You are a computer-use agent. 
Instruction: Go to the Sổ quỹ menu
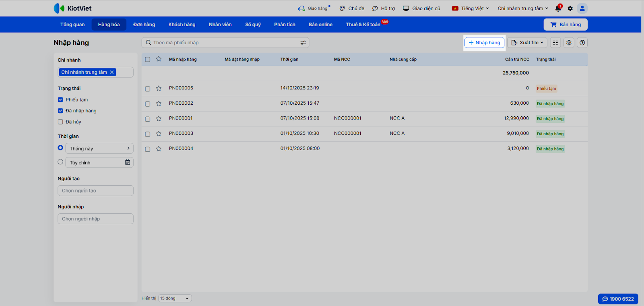coord(253,25)
